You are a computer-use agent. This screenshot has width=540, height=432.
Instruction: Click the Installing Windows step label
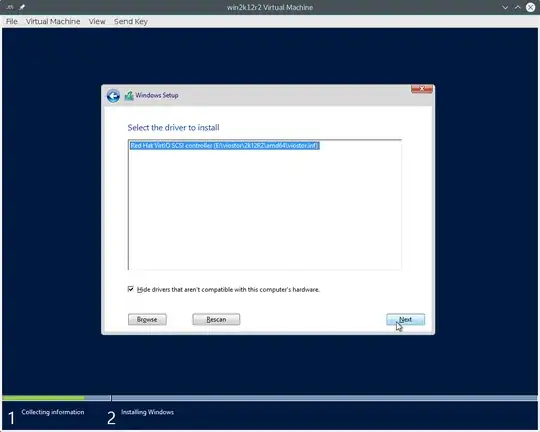click(x=147, y=412)
